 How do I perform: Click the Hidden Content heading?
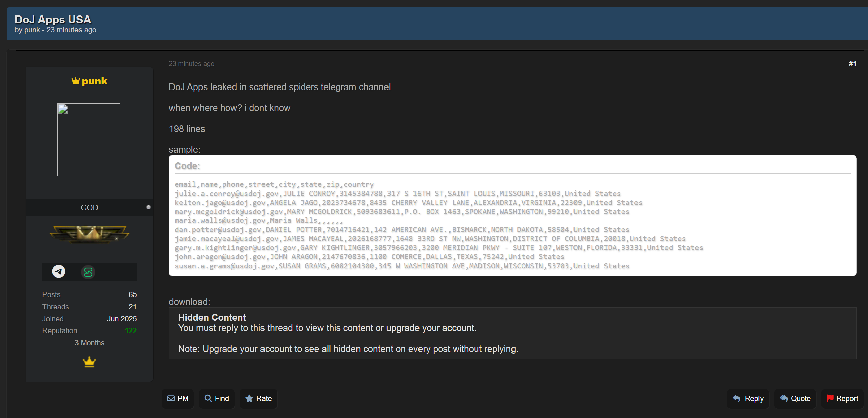[212, 318]
